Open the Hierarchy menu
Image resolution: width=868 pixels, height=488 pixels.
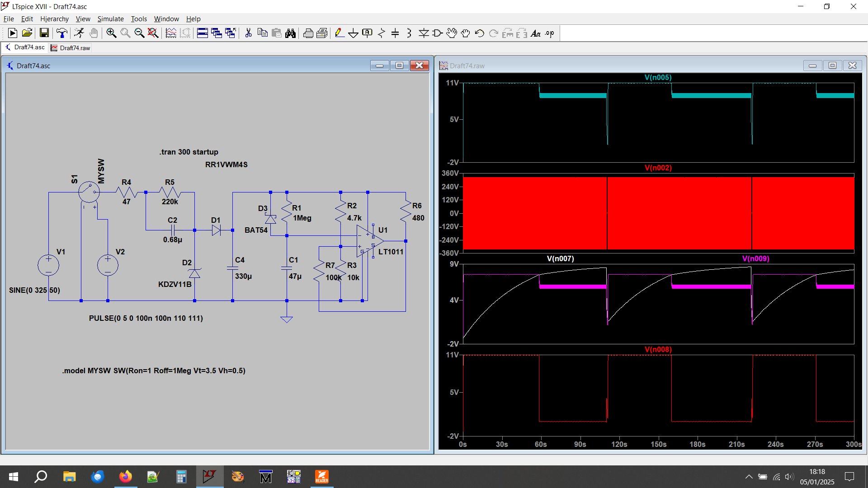tap(54, 19)
